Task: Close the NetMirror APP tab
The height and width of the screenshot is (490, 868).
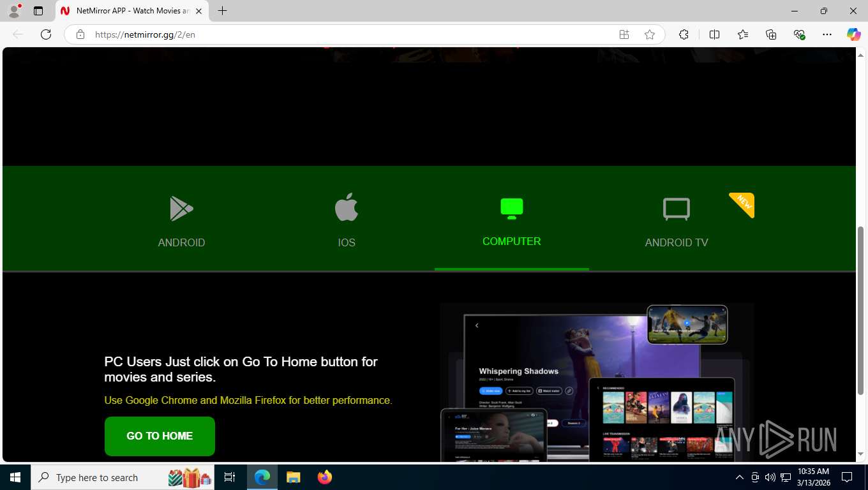Action: click(x=198, y=11)
